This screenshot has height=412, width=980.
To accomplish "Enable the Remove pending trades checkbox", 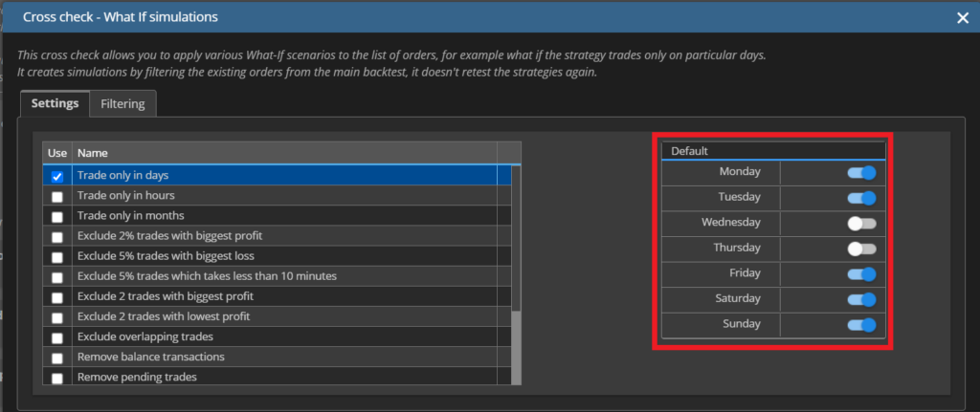I will (57, 379).
